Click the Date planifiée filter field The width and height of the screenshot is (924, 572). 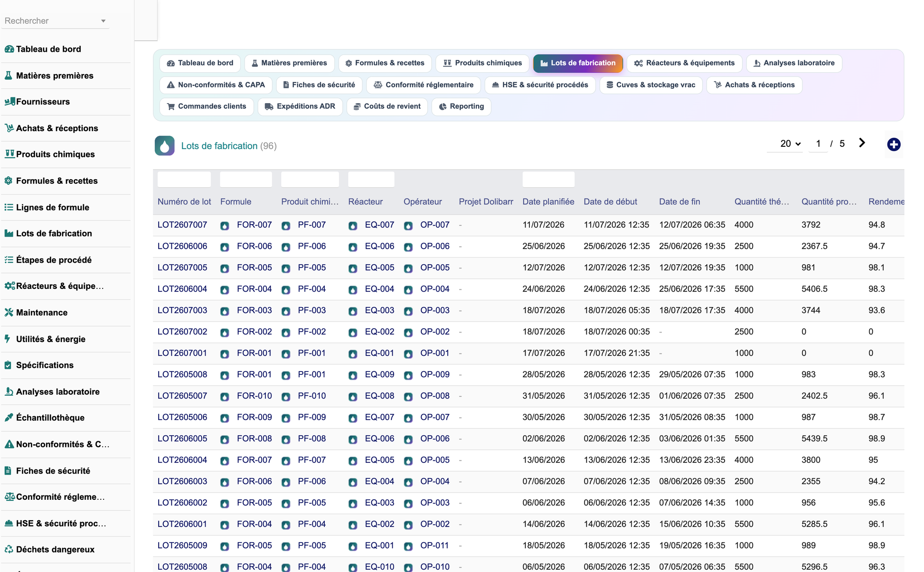548,180
